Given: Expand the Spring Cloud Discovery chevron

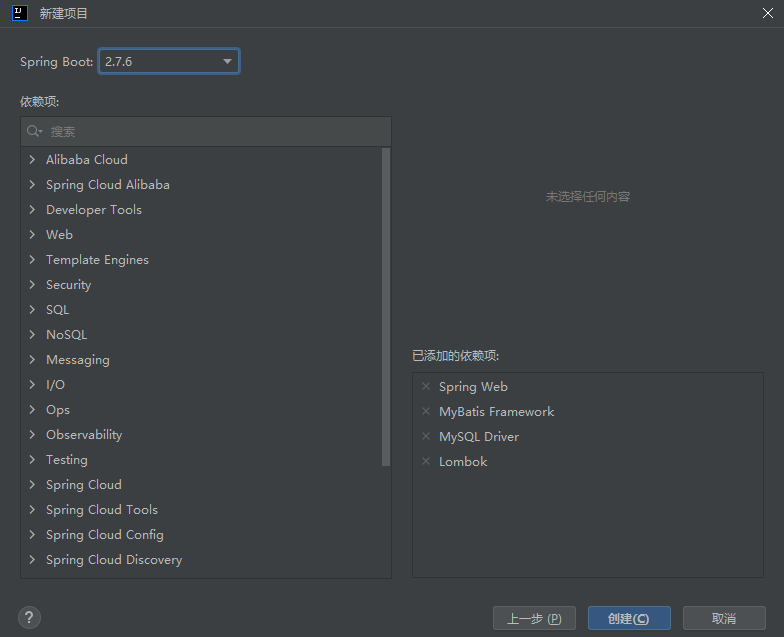Looking at the screenshot, I should click(32, 560).
